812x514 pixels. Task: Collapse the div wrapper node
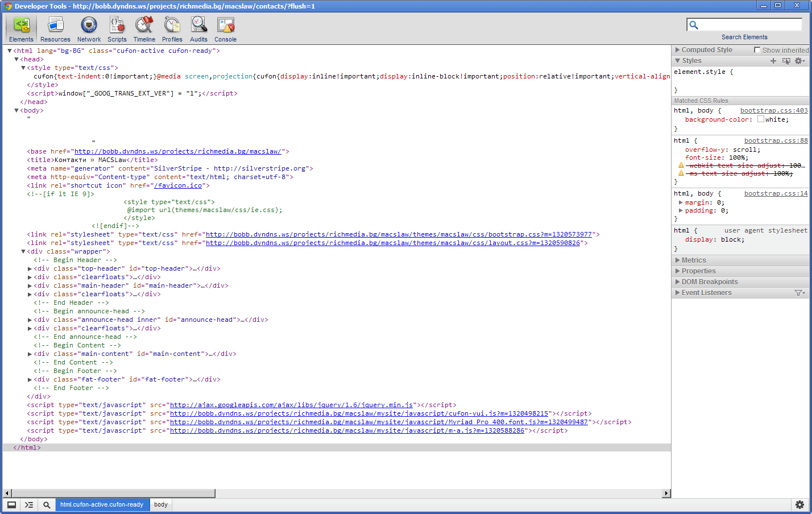coord(23,251)
